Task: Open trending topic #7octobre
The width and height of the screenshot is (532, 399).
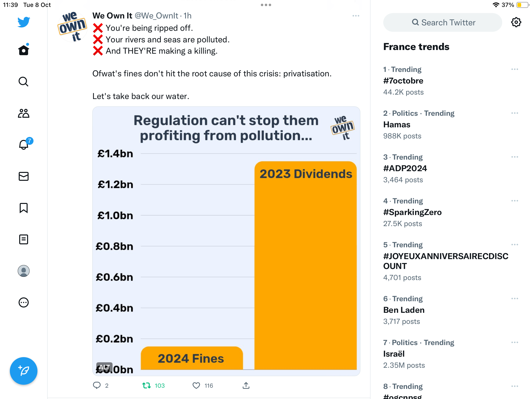Action: tap(403, 81)
